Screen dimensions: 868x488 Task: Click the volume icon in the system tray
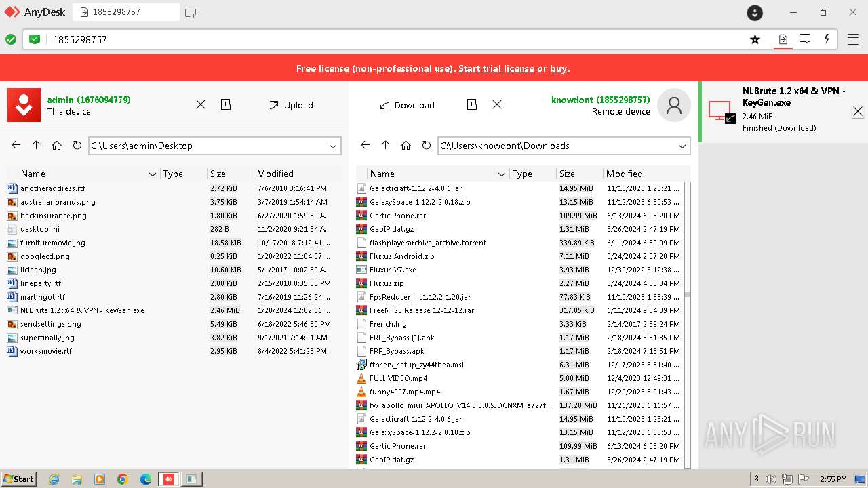point(771,479)
